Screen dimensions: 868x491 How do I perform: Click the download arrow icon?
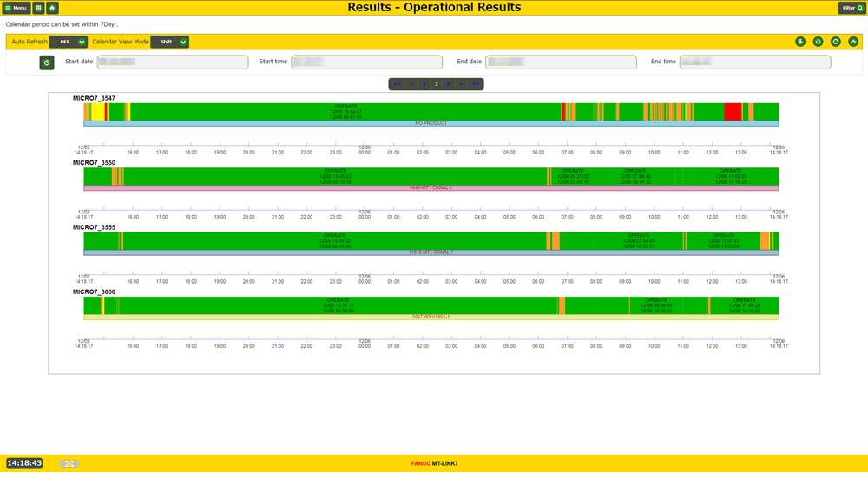800,42
